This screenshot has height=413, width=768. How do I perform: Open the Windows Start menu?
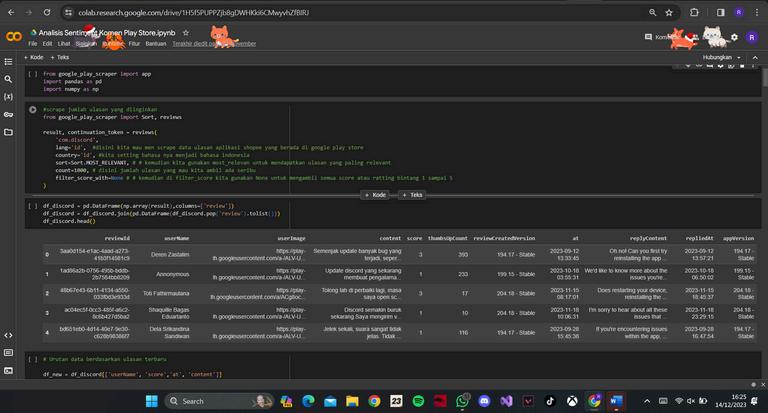(152, 401)
